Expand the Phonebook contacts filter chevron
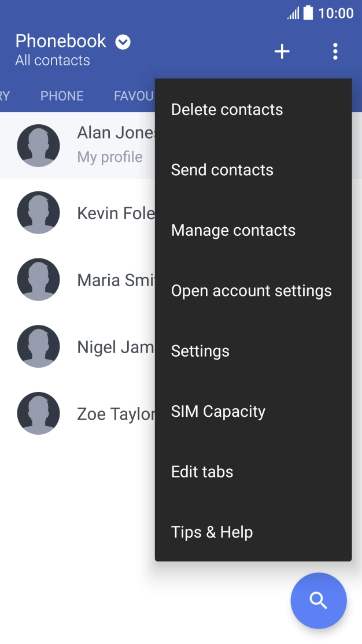Screen dimensions: 362x644 [x=122, y=41]
